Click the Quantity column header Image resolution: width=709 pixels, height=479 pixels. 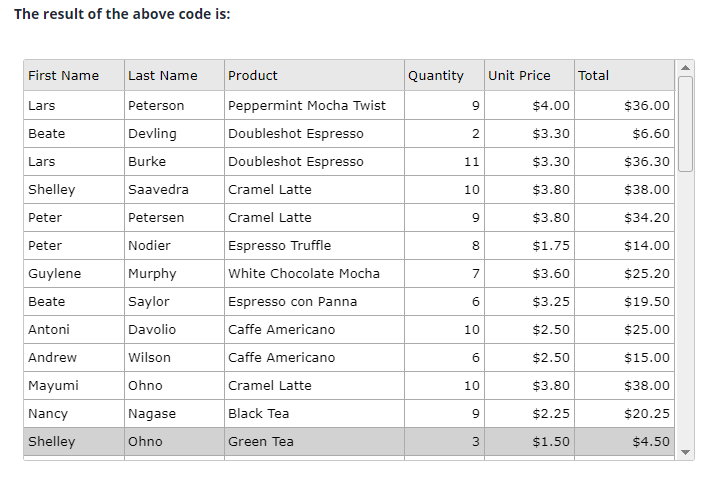[x=436, y=76]
